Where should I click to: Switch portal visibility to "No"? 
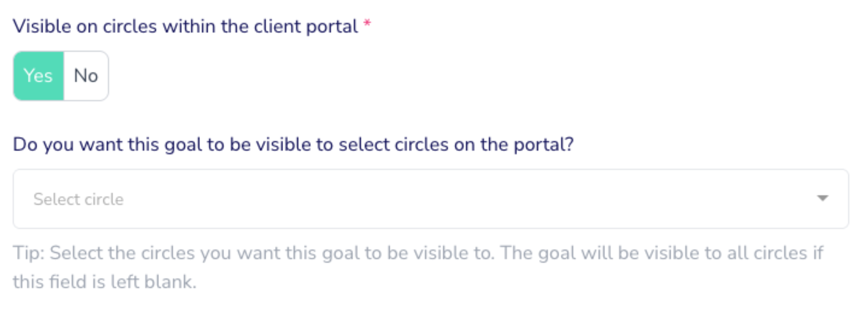[86, 76]
